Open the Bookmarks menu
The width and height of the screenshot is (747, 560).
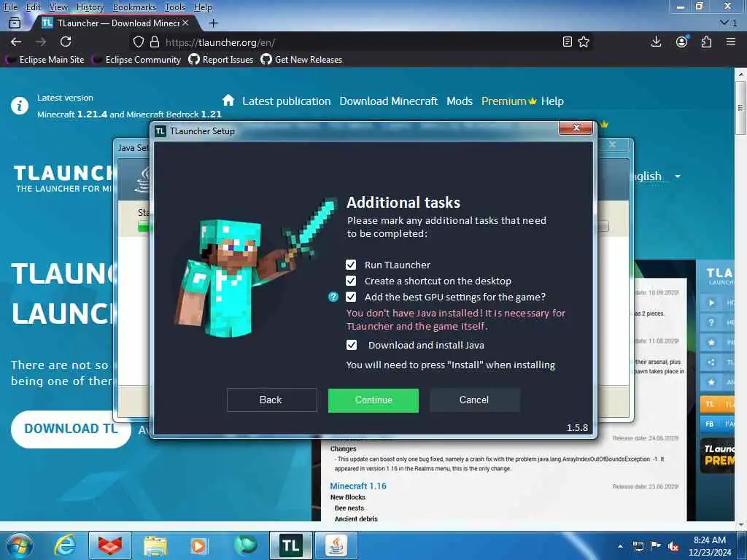coord(134,7)
